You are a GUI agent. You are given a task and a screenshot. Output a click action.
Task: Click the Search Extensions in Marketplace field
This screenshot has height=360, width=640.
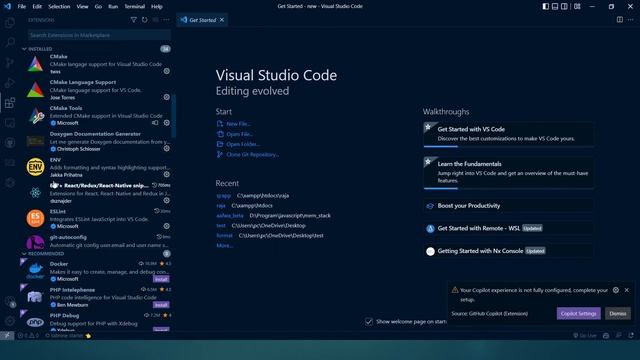[x=99, y=35]
